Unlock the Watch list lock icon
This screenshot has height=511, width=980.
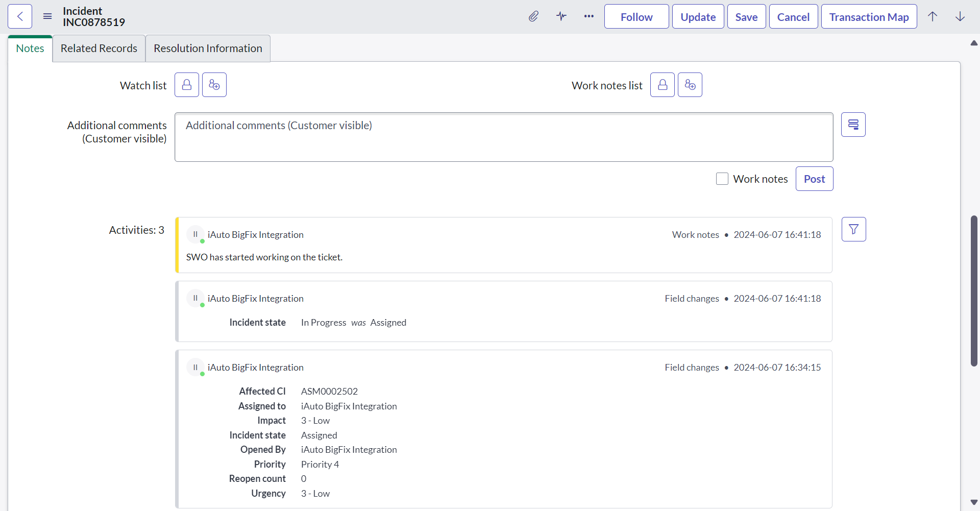click(187, 85)
